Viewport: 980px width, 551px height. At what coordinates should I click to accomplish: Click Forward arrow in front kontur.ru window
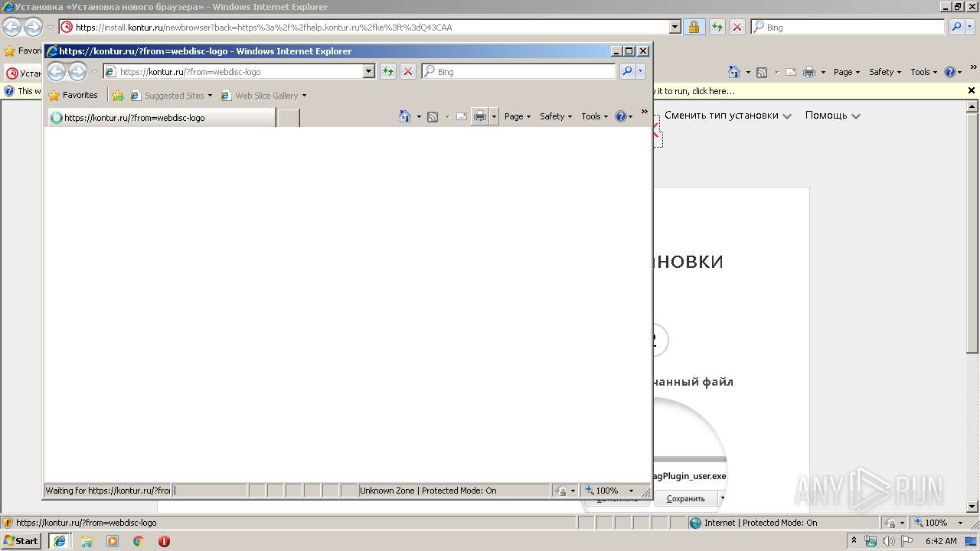point(77,72)
